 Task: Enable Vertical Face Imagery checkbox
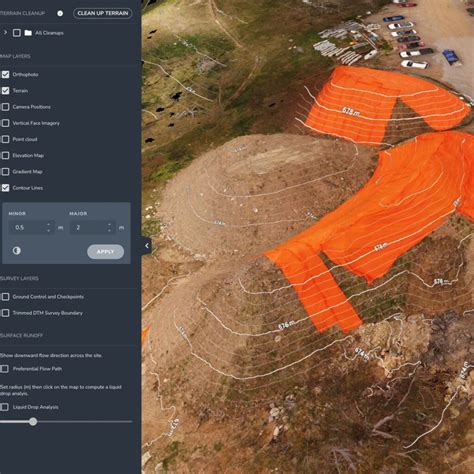coord(5,123)
